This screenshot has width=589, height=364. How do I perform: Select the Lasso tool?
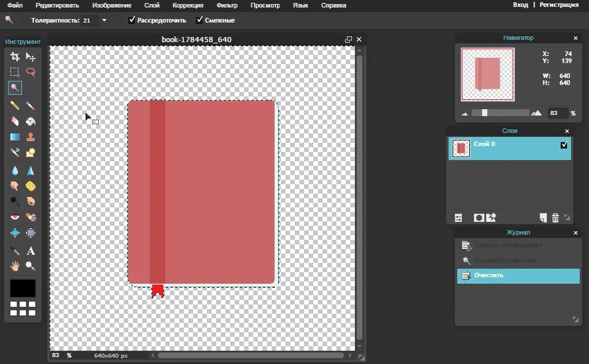(x=31, y=72)
